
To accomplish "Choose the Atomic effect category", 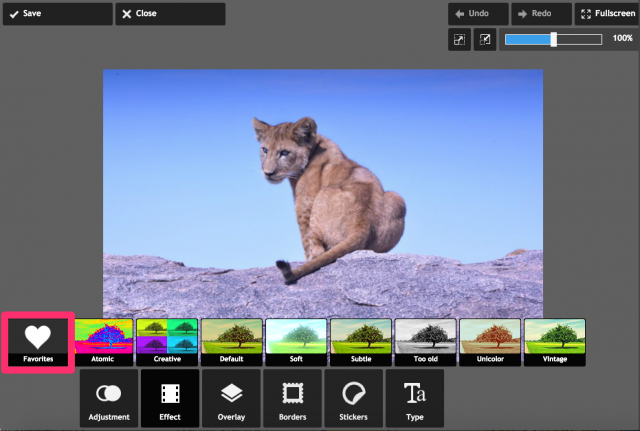I will pyautogui.click(x=104, y=342).
